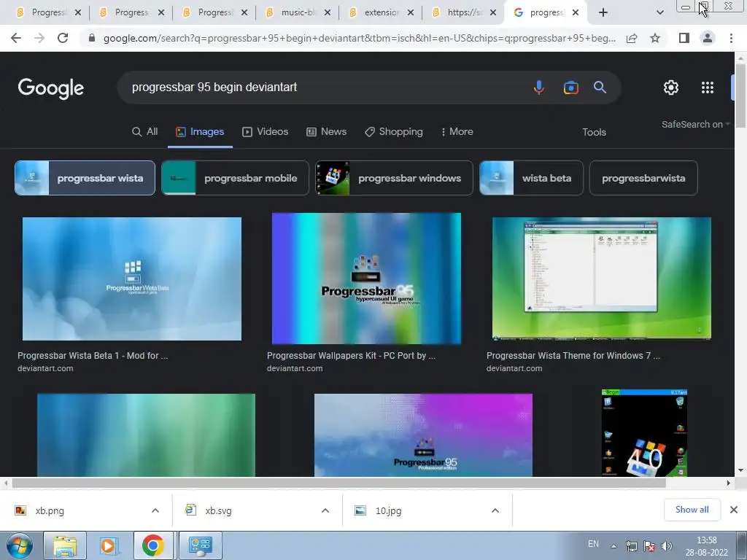The image size is (747, 560).
Task: Click the EN language indicator
Action: 593,544
